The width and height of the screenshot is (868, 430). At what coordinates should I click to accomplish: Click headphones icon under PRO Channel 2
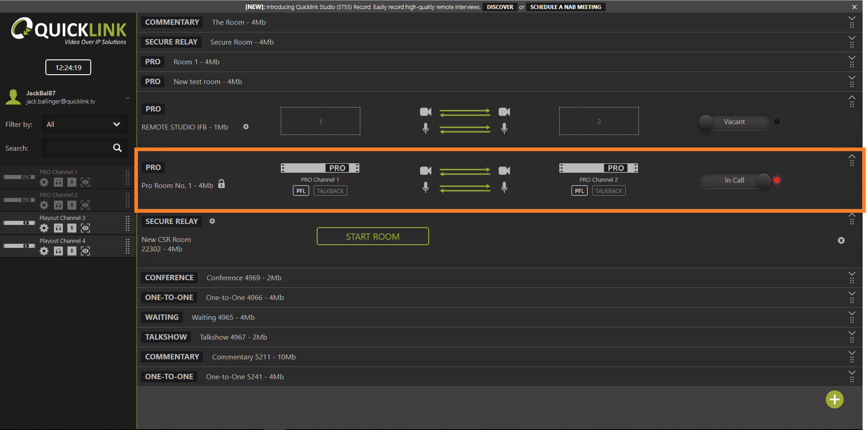coord(58,205)
